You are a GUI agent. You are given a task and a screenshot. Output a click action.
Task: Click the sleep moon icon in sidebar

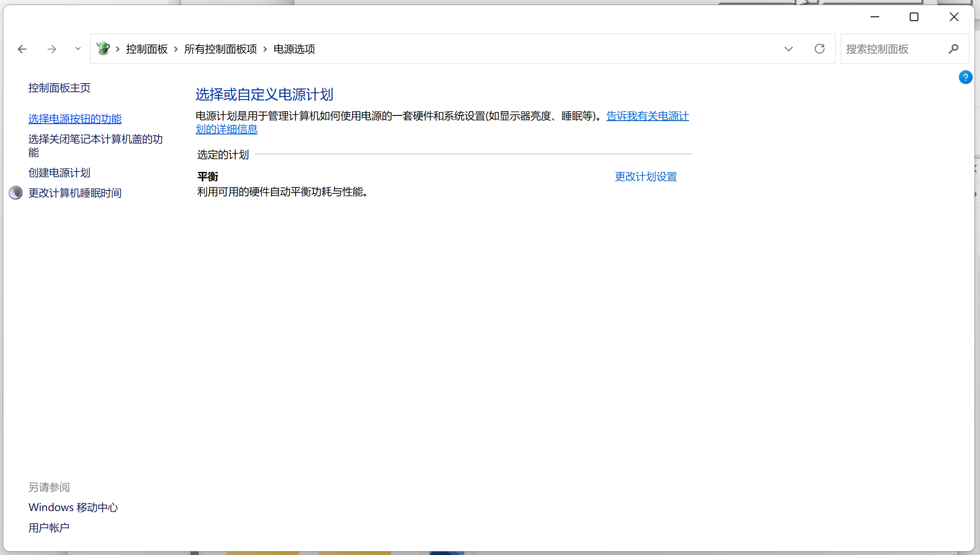coord(16,193)
